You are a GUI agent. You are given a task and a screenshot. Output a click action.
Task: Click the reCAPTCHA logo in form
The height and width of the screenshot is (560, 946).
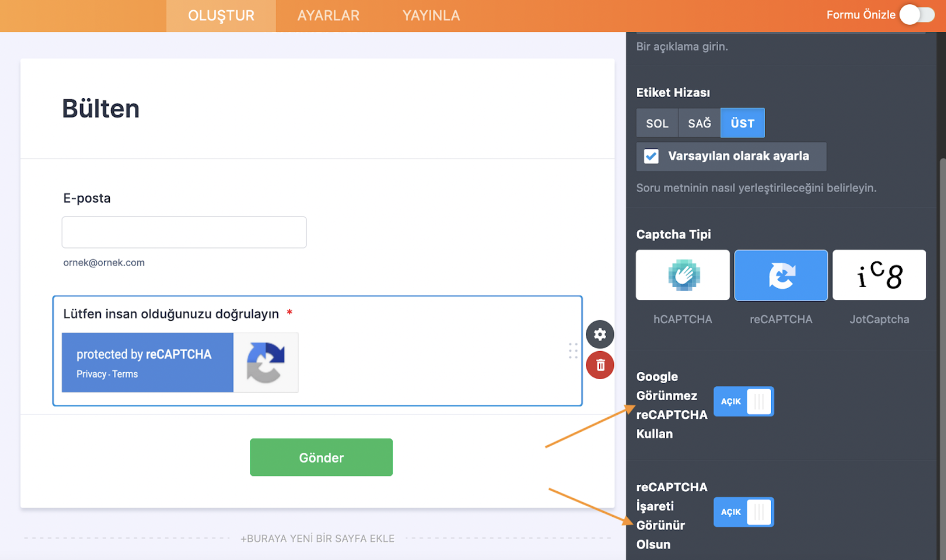(x=265, y=362)
